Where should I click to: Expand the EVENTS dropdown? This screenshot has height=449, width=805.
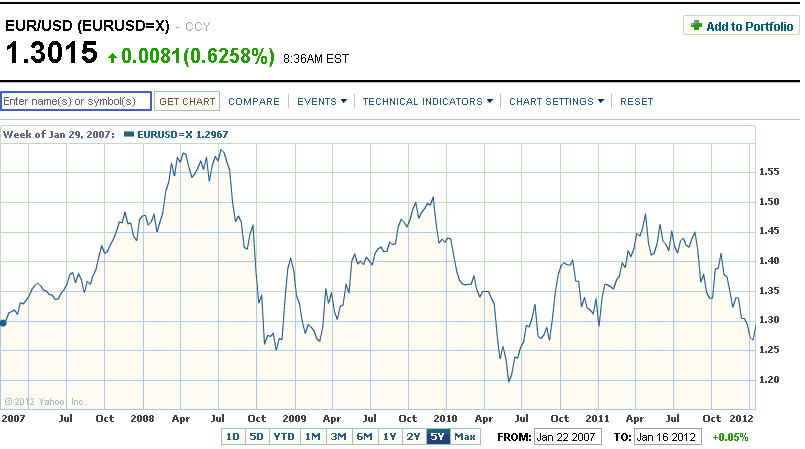click(322, 102)
